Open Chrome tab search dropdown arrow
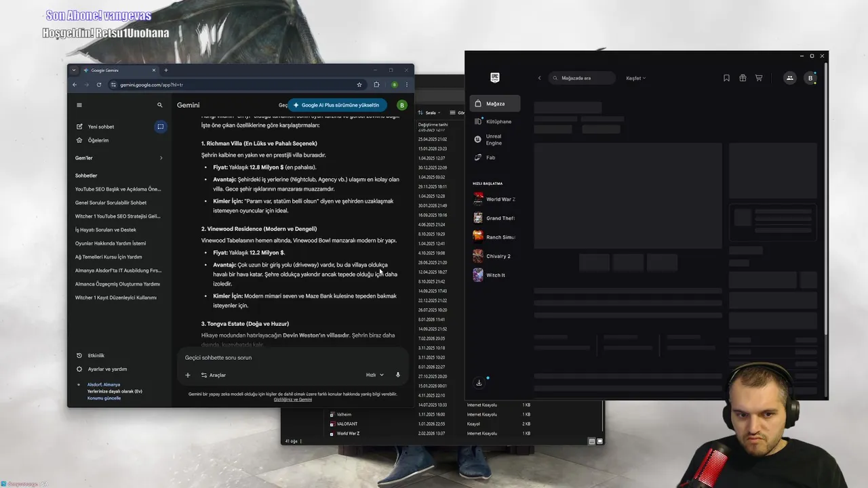The height and width of the screenshot is (488, 868). [74, 70]
